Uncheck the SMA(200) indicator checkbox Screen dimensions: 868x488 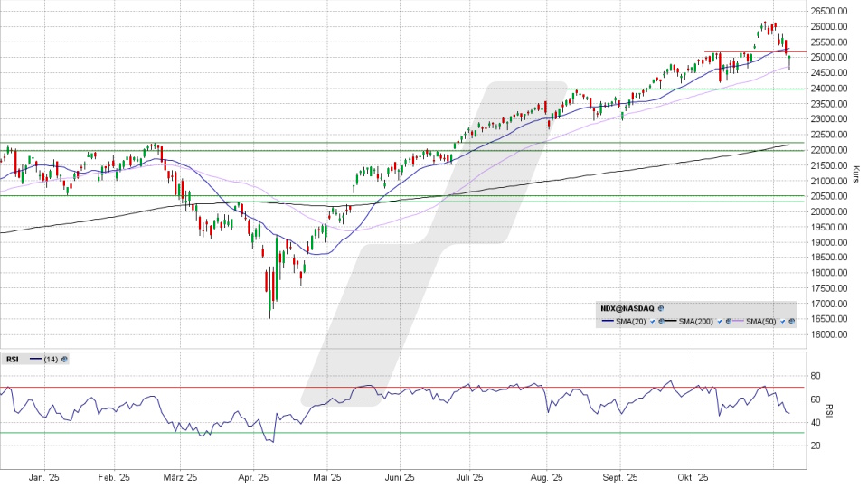(x=720, y=322)
